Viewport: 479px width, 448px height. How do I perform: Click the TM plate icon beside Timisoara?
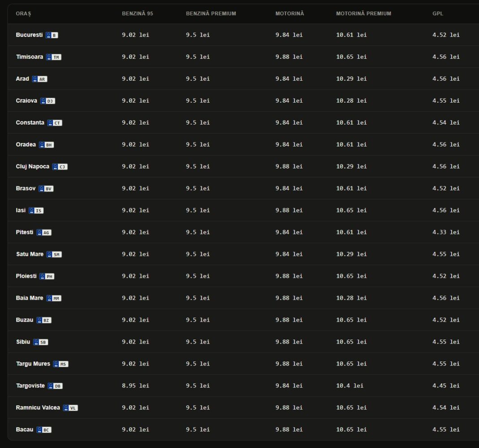[53, 57]
